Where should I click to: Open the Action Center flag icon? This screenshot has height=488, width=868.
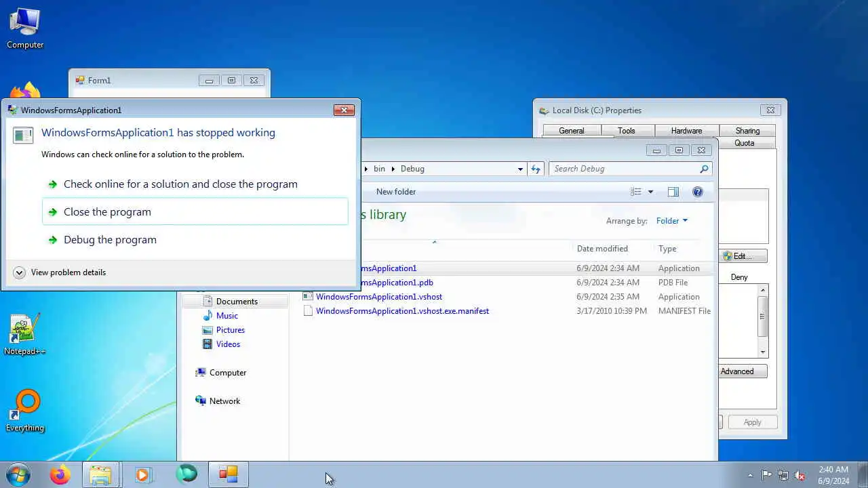766,475
